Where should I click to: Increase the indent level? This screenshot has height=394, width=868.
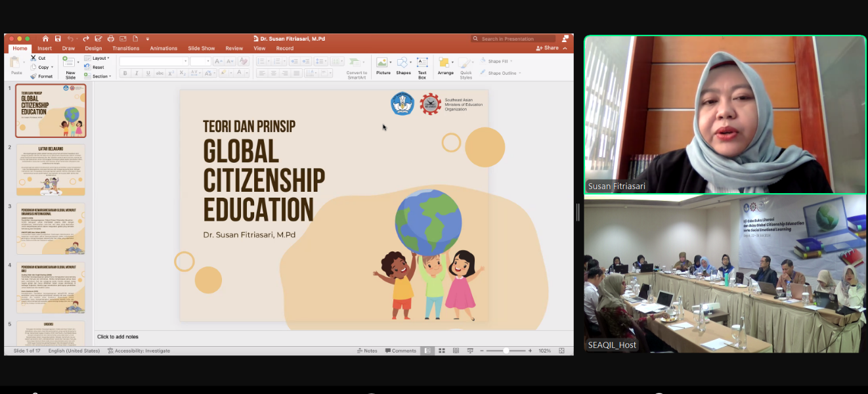(305, 62)
